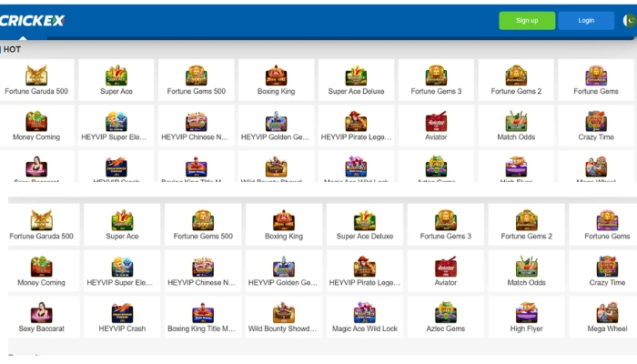Open Match Odds in the lower game grid

(527, 271)
